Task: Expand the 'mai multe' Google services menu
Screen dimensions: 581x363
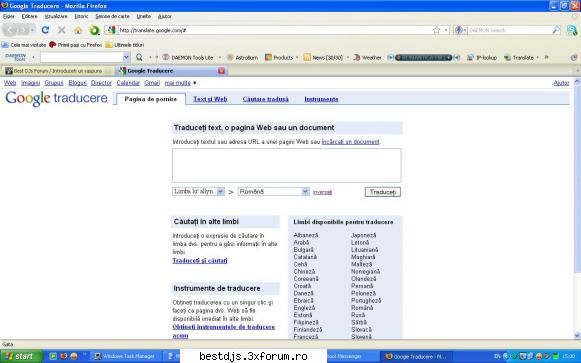Action: click(x=180, y=83)
